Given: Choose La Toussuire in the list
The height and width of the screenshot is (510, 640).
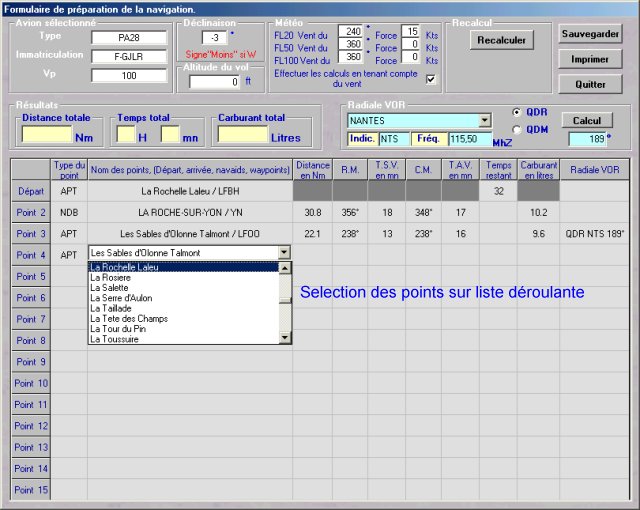Looking at the screenshot, I should pos(184,339).
